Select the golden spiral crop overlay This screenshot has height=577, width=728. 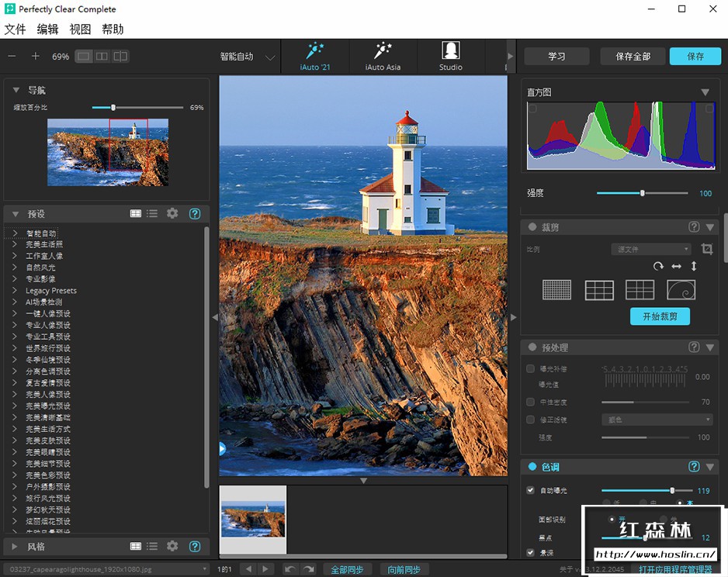pyautogui.click(x=681, y=290)
